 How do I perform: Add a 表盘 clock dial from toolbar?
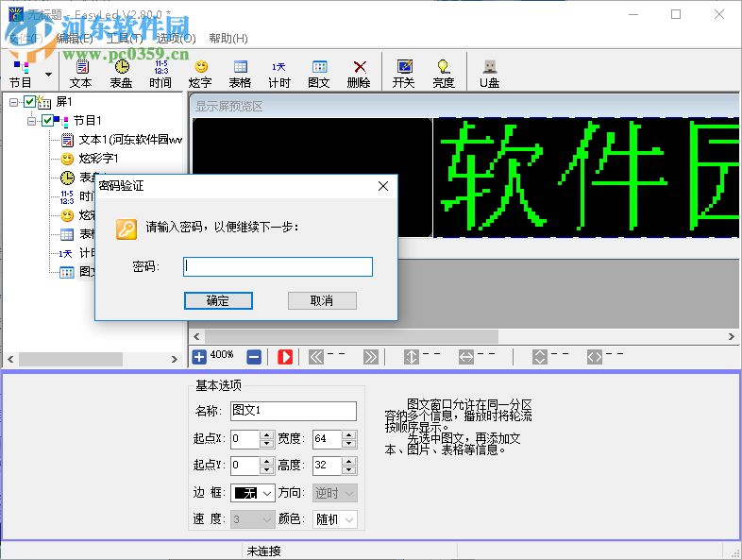pyautogui.click(x=121, y=74)
